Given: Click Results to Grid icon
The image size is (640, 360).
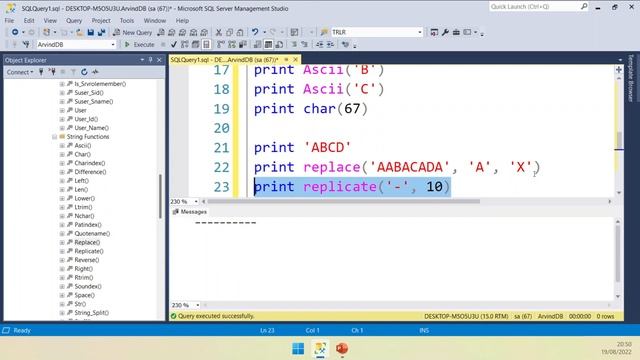Looking at the screenshot, I should (268, 44).
